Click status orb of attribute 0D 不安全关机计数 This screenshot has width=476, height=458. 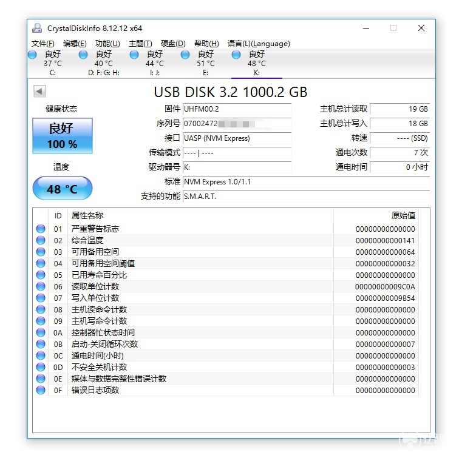pos(41,367)
